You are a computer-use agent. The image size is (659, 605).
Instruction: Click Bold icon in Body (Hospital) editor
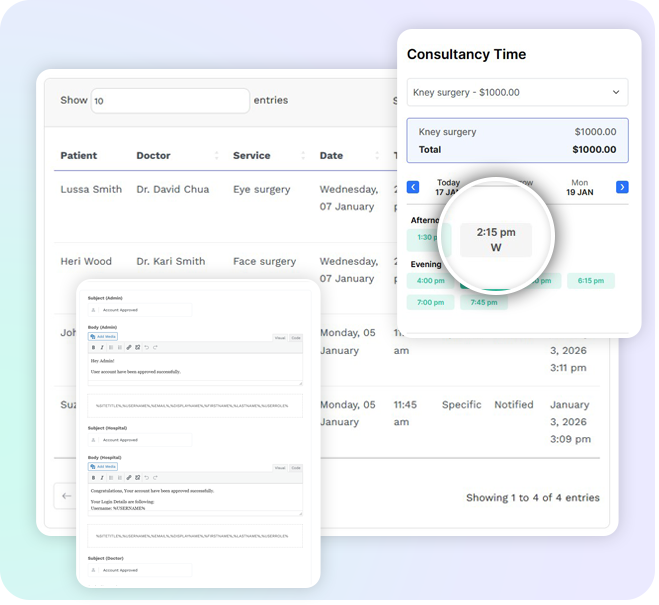click(x=93, y=478)
